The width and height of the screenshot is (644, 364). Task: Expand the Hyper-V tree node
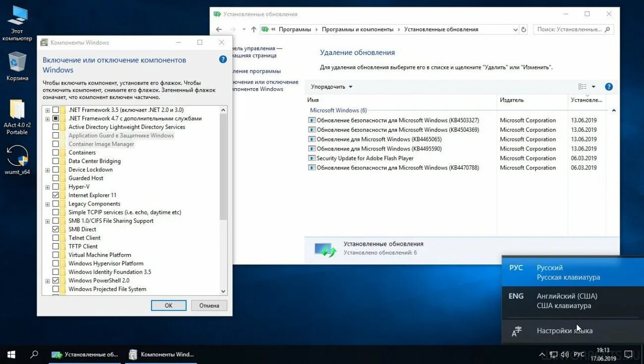click(48, 187)
